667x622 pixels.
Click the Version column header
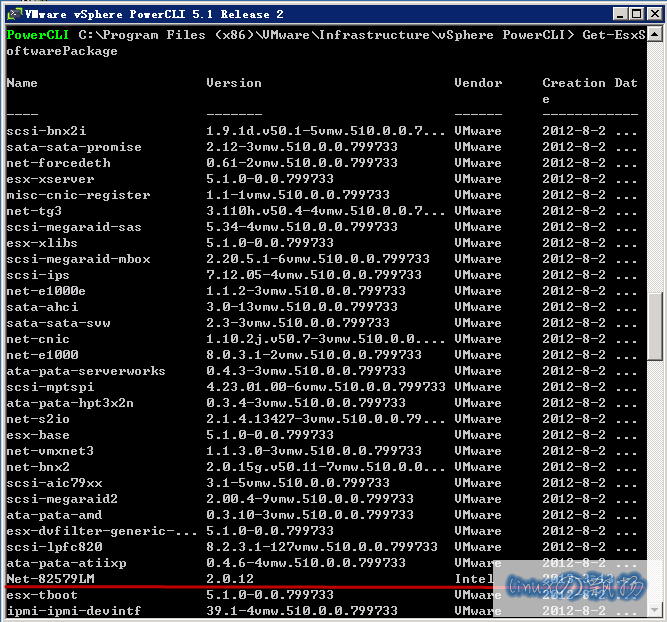[x=234, y=83]
